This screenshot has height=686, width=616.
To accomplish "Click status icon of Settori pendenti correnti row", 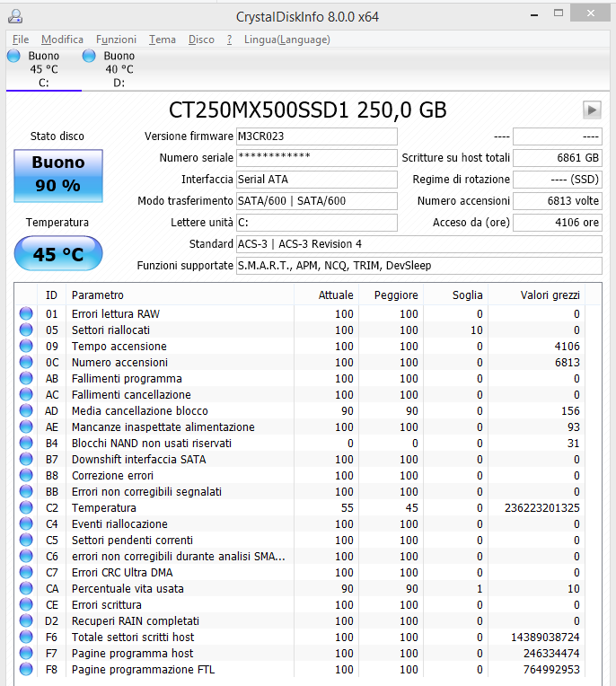I will coord(26,541).
